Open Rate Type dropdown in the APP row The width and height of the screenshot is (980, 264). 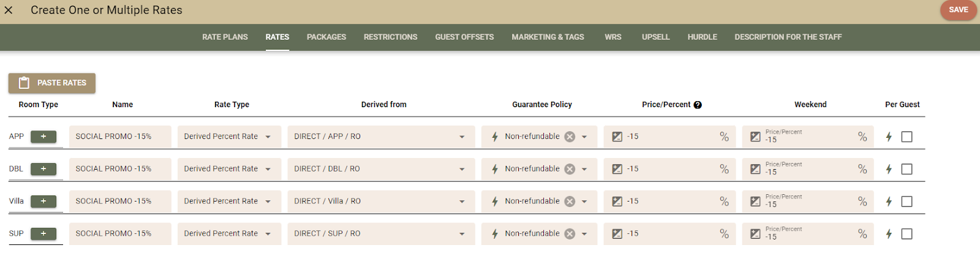(x=268, y=137)
